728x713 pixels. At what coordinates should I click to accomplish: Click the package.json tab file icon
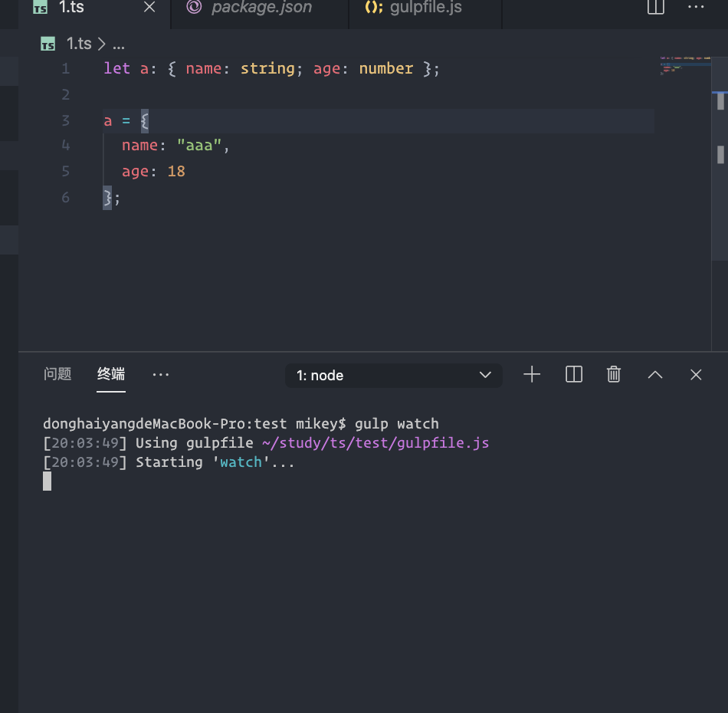[194, 7]
